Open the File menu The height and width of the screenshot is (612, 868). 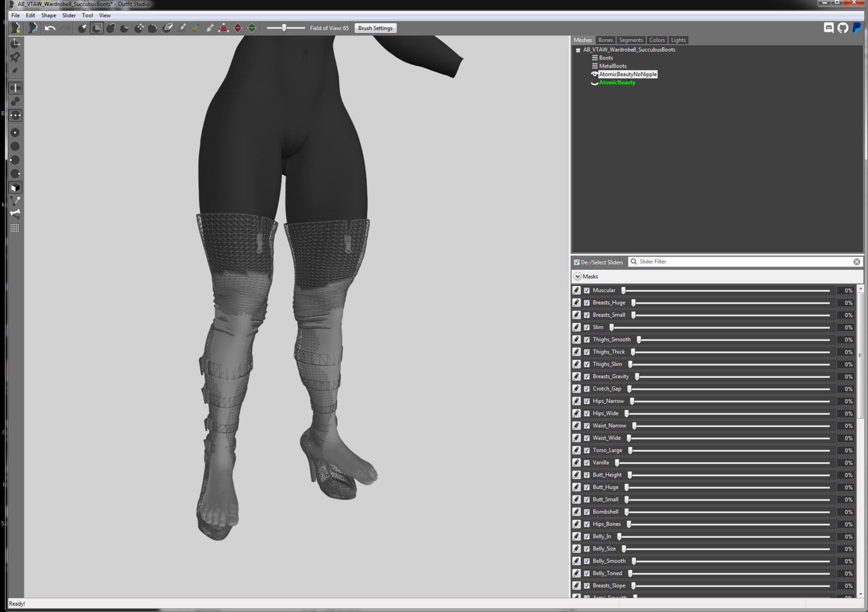15,15
